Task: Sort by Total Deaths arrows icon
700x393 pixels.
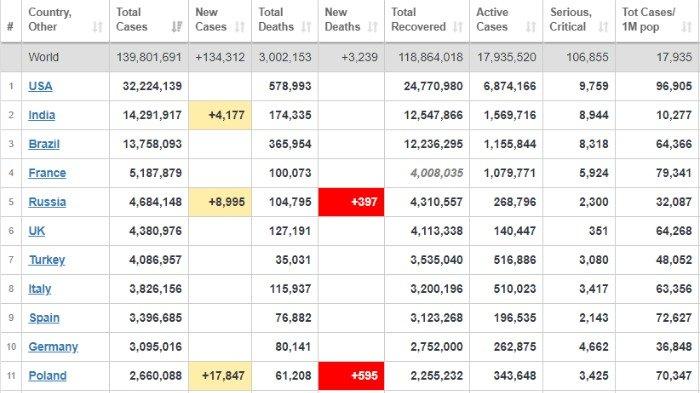Action: (306, 27)
